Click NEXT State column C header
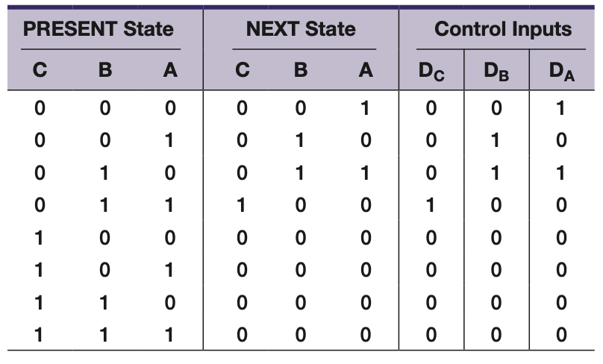The image size is (603, 364). point(243,70)
